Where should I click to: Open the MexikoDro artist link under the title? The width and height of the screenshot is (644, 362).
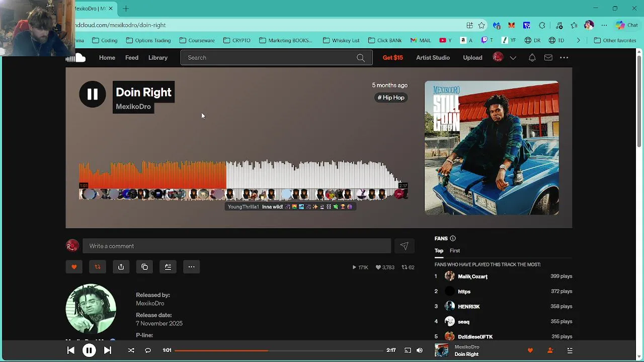(x=133, y=107)
